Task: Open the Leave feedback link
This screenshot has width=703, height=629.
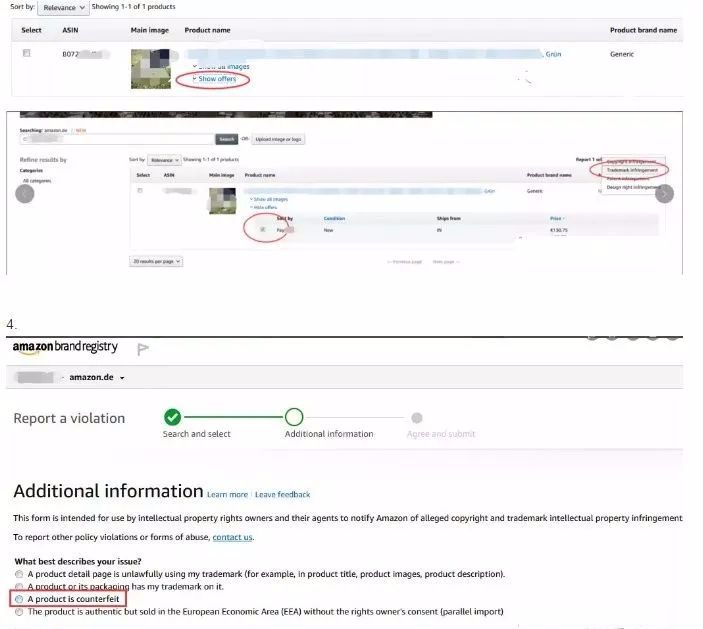Action: pyautogui.click(x=282, y=495)
